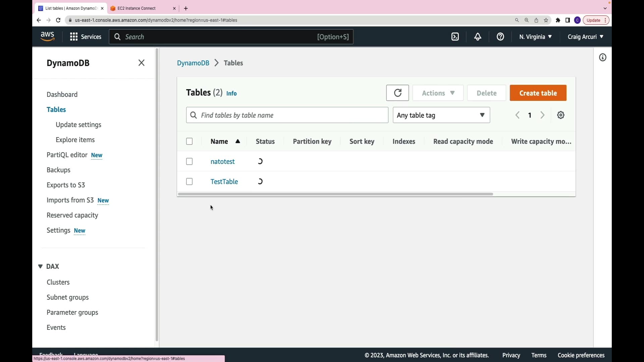Open the Any table tag dropdown
Viewport: 644px width, 362px height.
441,115
